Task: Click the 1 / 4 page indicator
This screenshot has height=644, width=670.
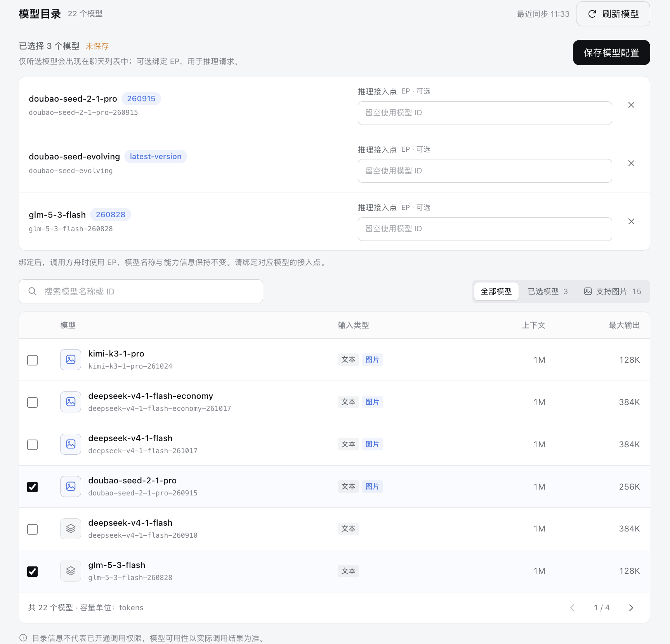Action: (x=602, y=608)
